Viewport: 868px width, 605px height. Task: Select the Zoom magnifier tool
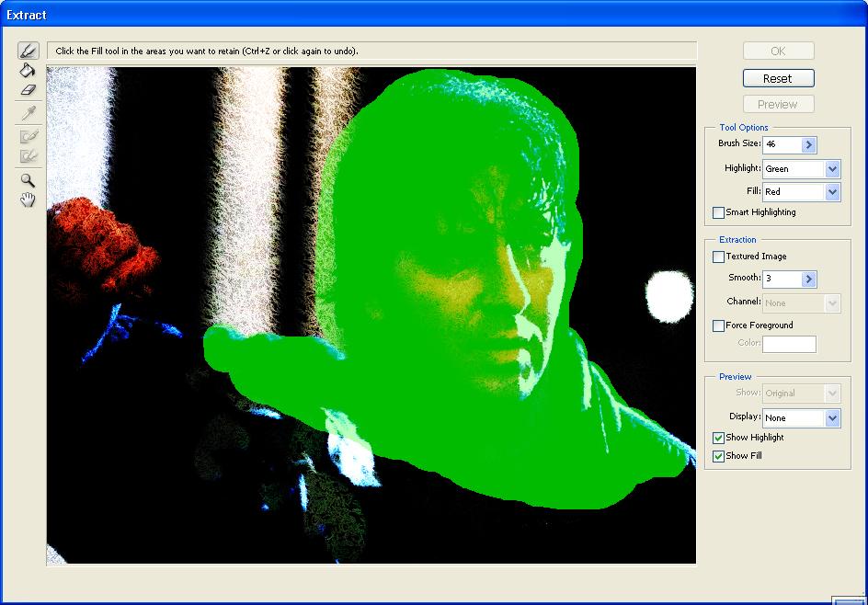coord(28,180)
